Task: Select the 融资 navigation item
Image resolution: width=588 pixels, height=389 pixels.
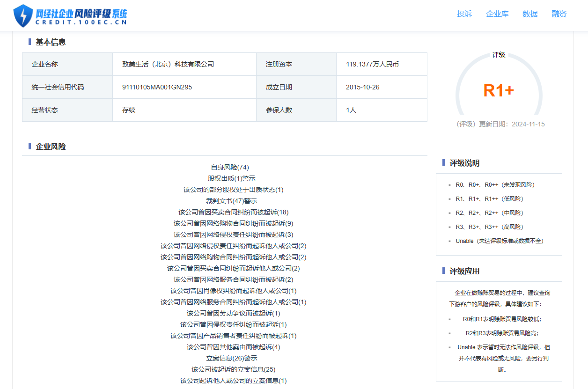Action: click(x=559, y=14)
